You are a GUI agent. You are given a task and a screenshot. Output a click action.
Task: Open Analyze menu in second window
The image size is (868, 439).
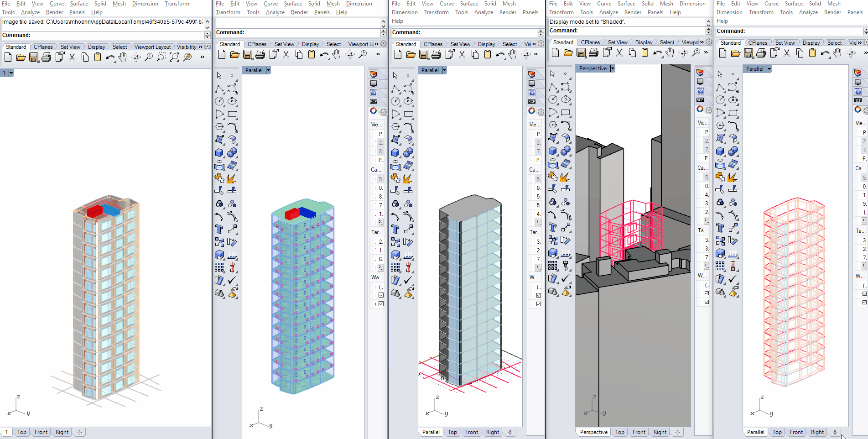[x=275, y=12]
